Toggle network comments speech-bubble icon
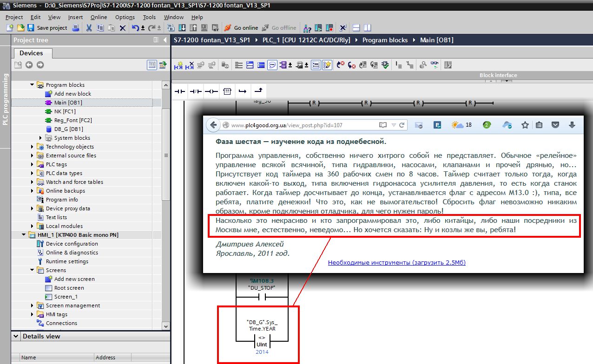 [272, 65]
